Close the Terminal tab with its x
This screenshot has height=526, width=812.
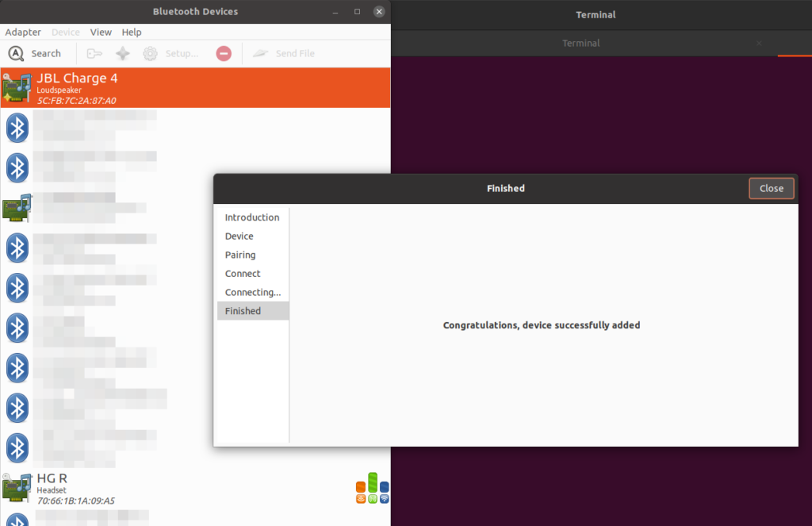click(759, 44)
